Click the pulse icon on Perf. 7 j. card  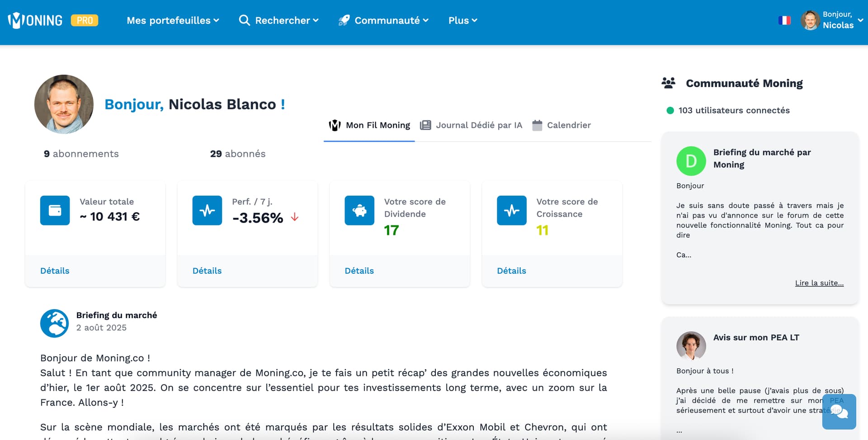pos(207,211)
